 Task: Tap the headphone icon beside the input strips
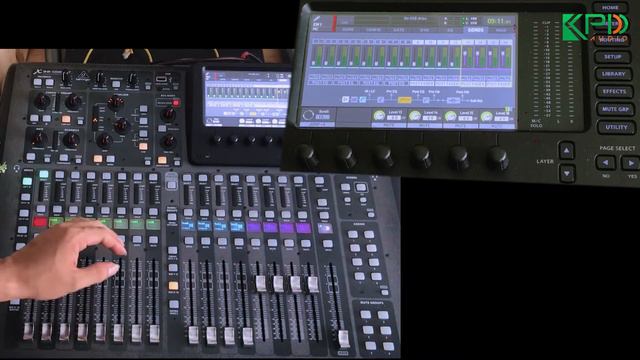click(16, 168)
